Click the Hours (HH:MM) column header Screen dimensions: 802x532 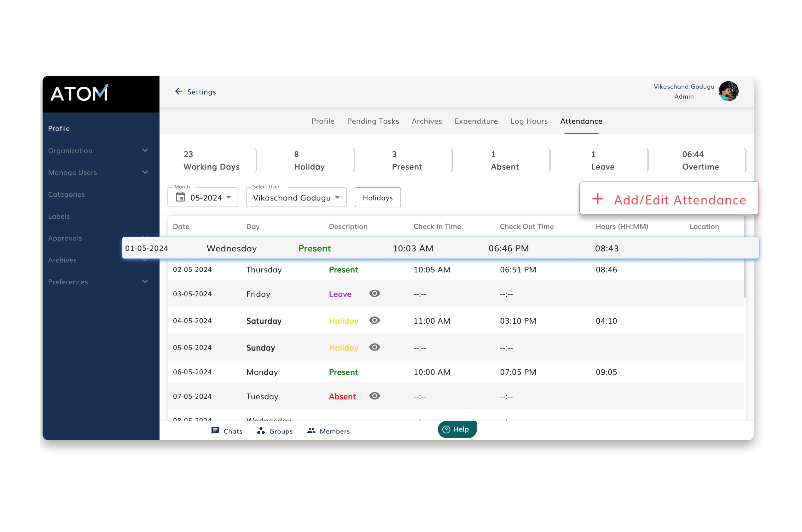tap(622, 226)
